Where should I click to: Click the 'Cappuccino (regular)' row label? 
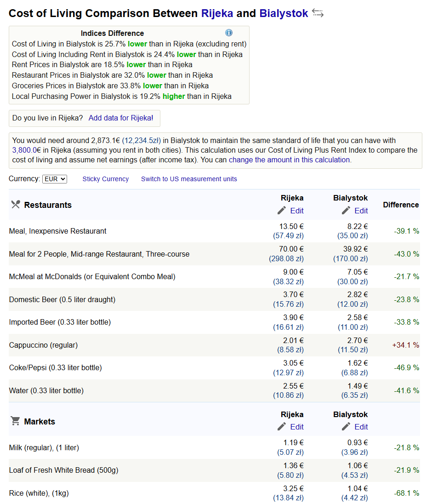click(43, 345)
